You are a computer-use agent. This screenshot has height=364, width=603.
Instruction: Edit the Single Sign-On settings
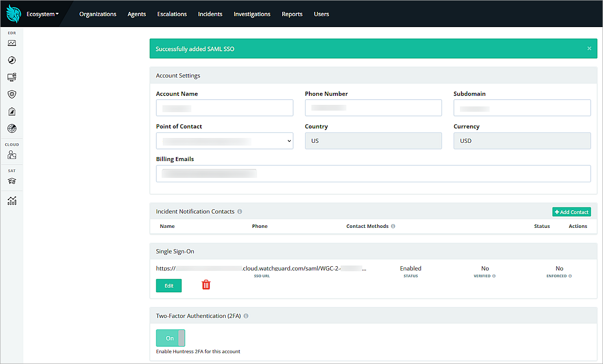point(169,285)
